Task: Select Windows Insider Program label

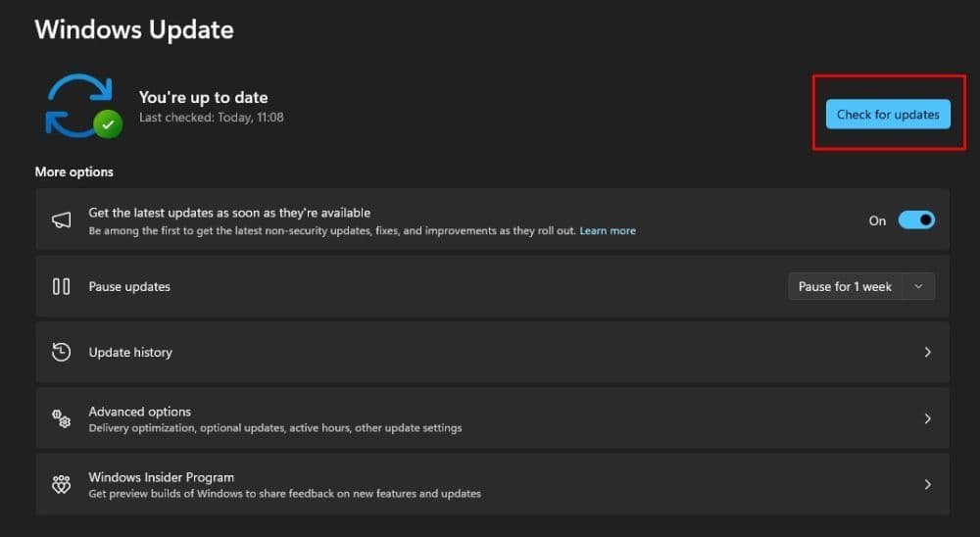Action: (x=162, y=477)
